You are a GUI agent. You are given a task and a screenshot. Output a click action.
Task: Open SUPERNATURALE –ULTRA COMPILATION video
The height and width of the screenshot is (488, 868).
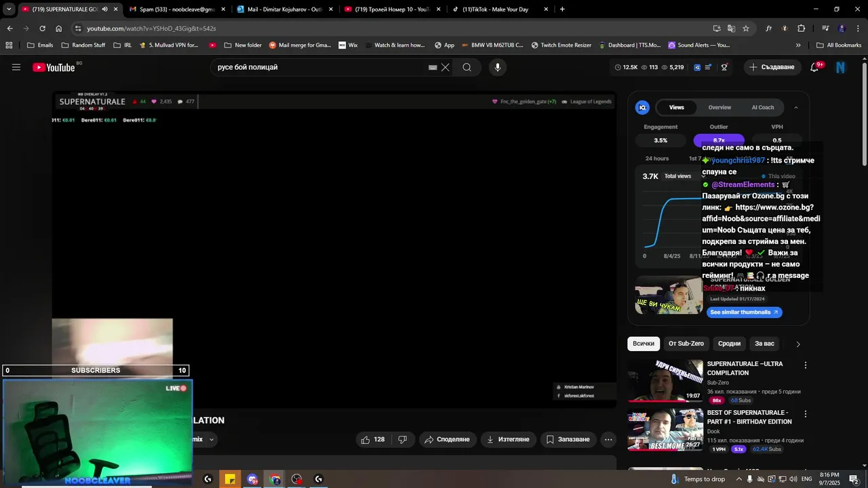[x=745, y=368]
